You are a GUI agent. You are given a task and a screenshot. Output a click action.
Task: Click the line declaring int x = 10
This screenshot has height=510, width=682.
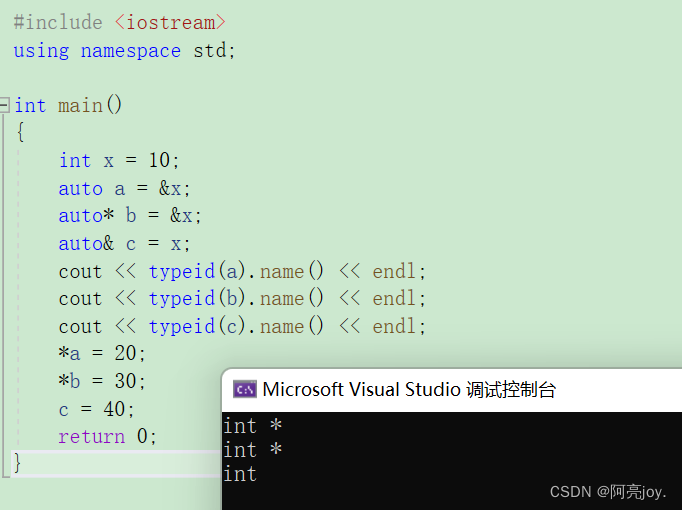tap(119, 160)
